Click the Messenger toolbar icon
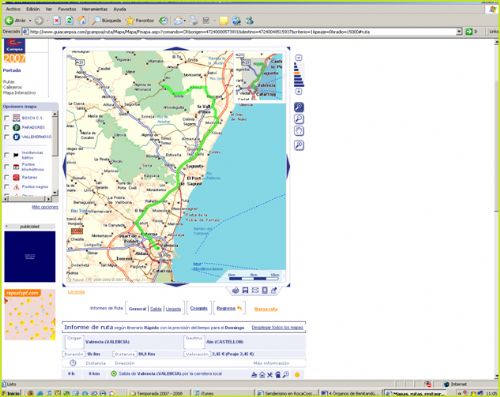The height and width of the screenshot is (397, 500). (250, 21)
